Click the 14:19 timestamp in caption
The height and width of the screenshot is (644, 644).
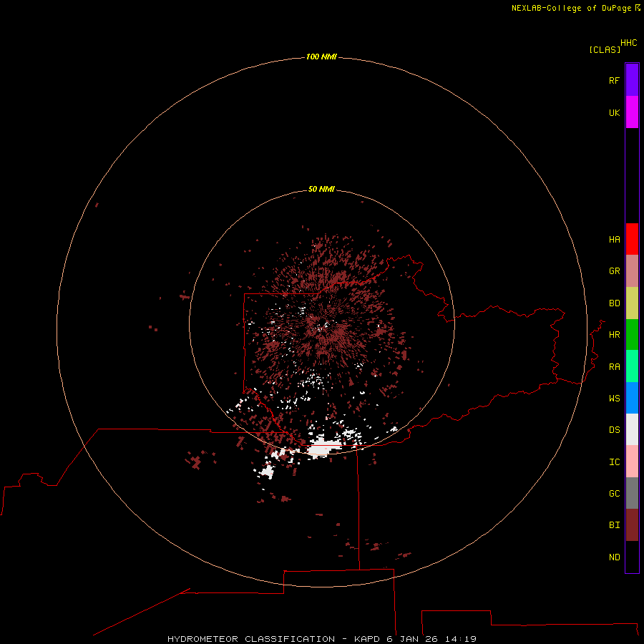[460, 639]
